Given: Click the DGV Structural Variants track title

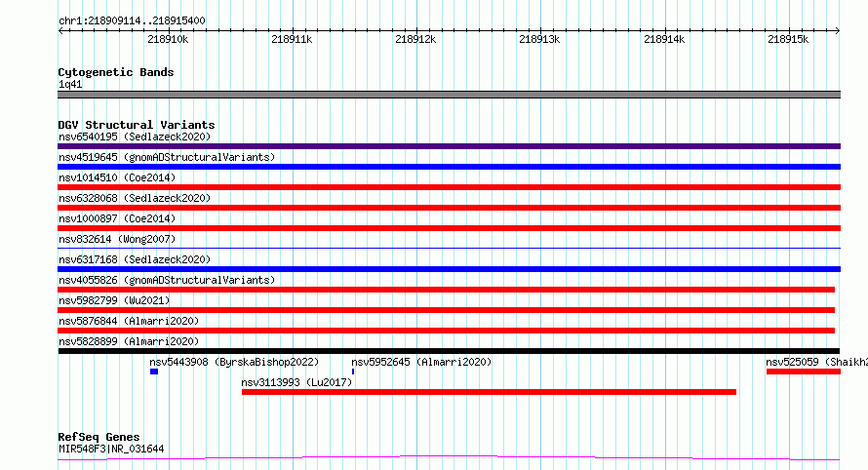Looking at the screenshot, I should [137, 125].
